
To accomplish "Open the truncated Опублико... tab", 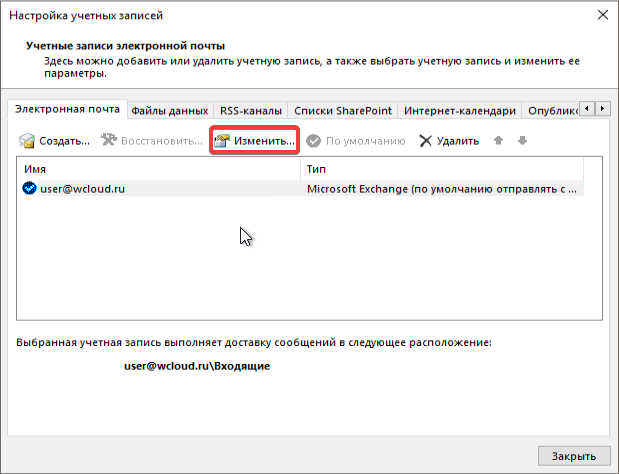I will point(552,111).
